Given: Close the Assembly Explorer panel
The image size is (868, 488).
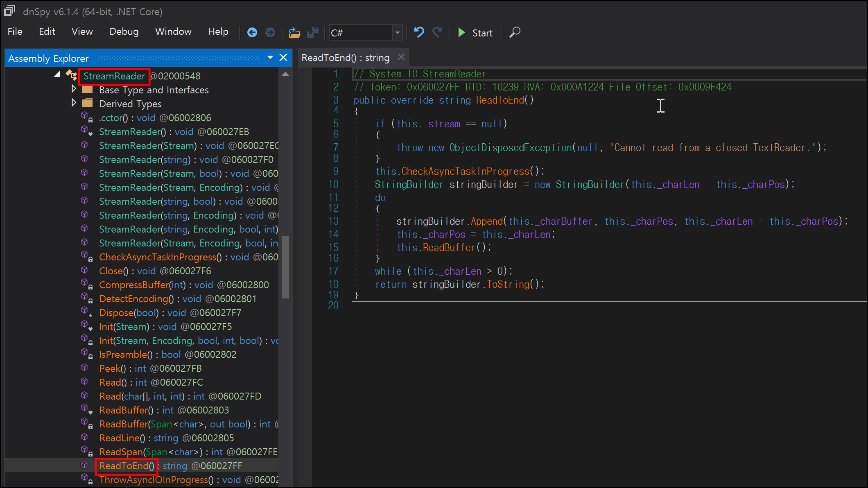Looking at the screenshot, I should click(283, 58).
